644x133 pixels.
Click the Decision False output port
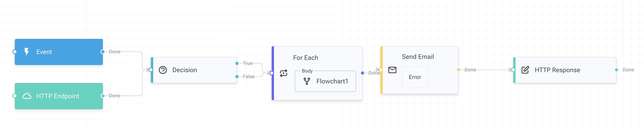click(237, 76)
